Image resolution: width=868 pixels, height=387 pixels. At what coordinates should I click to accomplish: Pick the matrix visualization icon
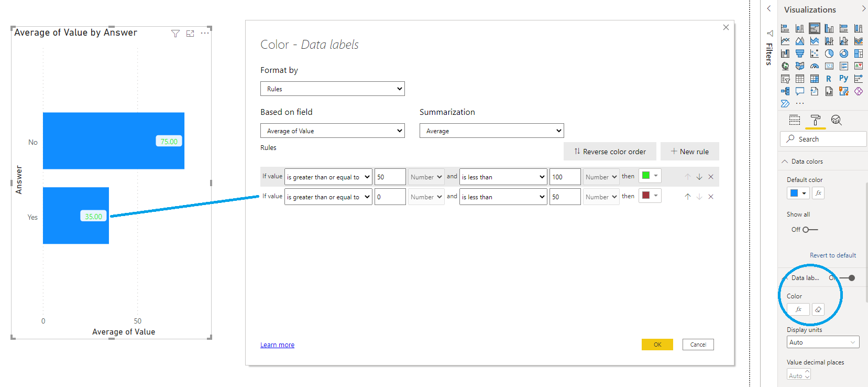click(815, 79)
